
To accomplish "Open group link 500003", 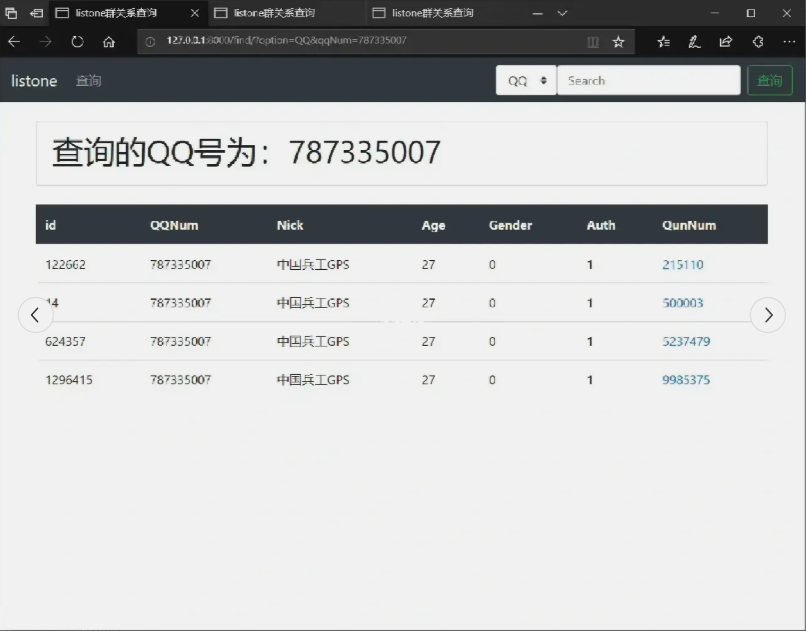I will [683, 303].
